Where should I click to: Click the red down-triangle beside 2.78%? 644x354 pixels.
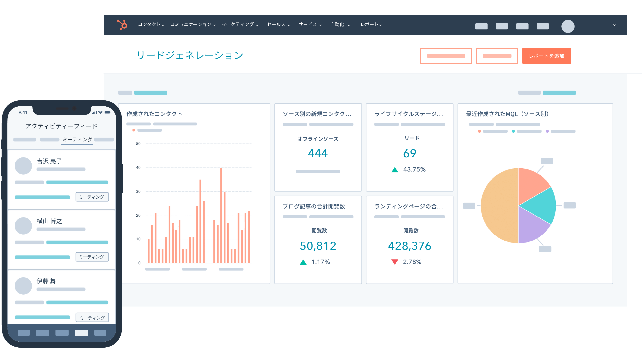pyautogui.click(x=394, y=262)
